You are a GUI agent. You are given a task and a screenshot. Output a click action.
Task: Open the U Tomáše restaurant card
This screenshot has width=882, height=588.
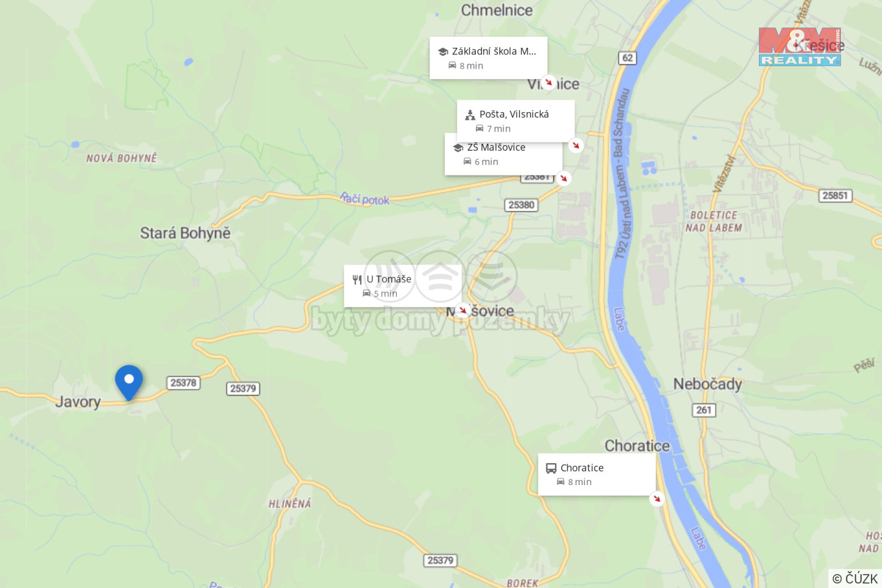click(x=402, y=285)
